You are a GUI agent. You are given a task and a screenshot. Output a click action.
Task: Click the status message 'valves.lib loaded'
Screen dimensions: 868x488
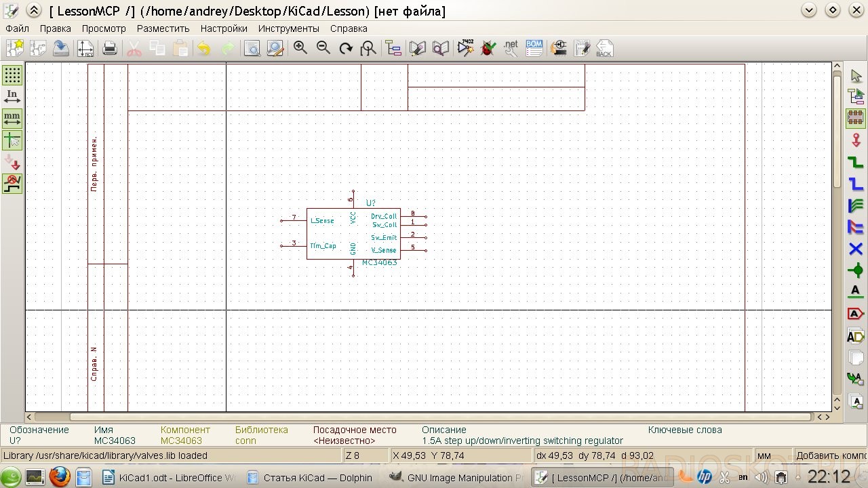pos(105,455)
